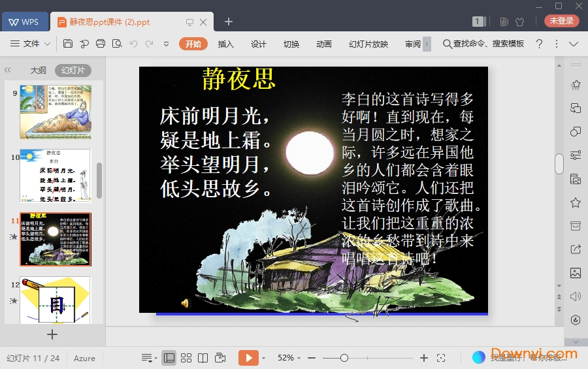588x369 pixels.
Task: Select slide 11 thumbnail
Action: 56,239
